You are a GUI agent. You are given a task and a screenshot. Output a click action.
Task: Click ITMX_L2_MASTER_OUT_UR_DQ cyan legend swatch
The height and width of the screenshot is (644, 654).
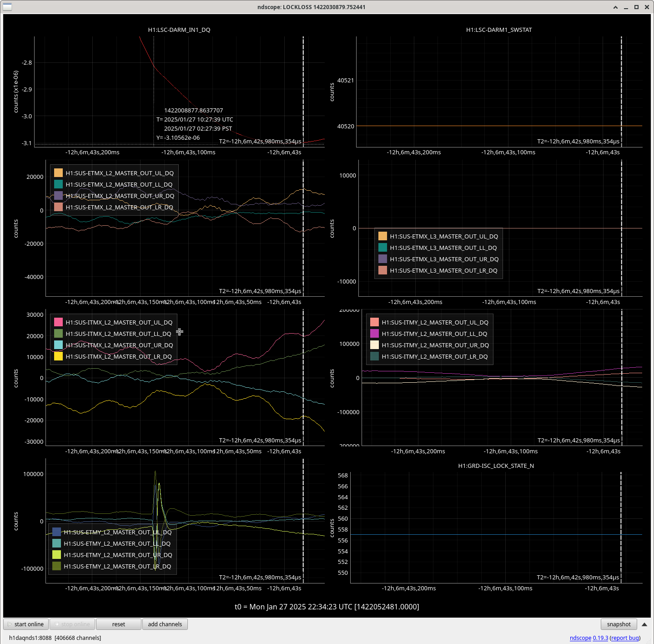point(58,345)
